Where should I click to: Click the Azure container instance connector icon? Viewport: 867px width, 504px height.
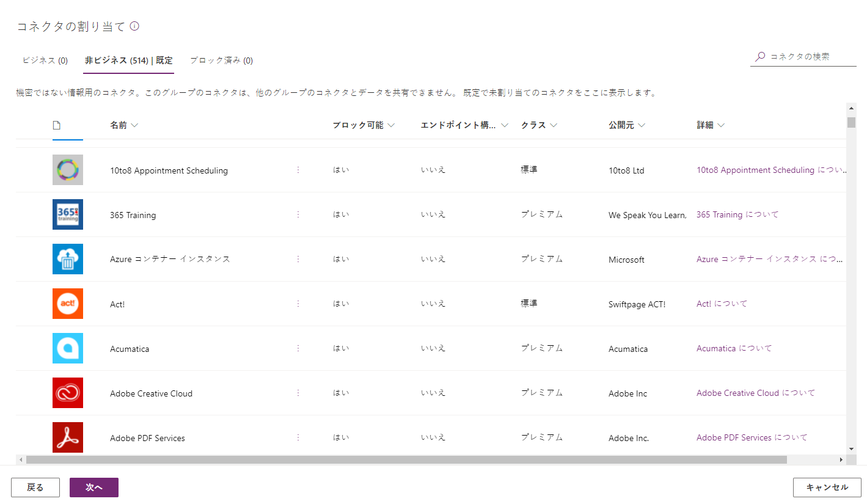click(x=68, y=259)
